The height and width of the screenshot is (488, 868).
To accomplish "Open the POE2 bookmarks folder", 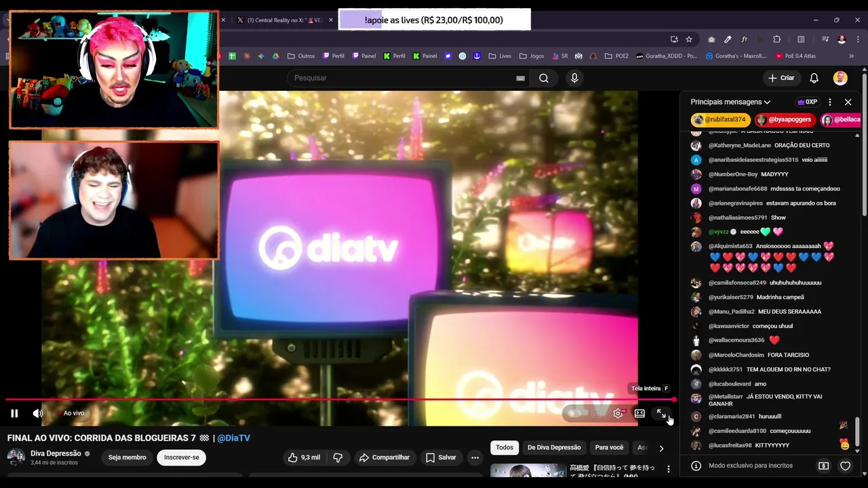I will click(x=616, y=56).
